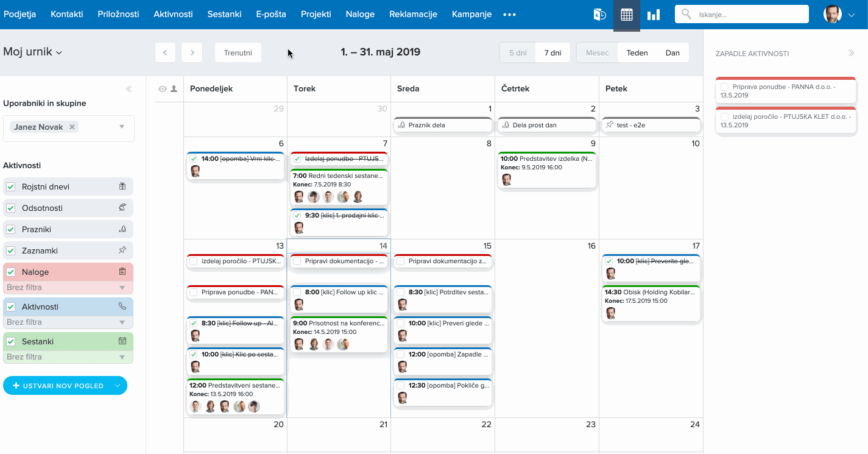Screen dimensions: 868x454
Task: Go to previous month with left arrow
Action: tap(165, 52)
